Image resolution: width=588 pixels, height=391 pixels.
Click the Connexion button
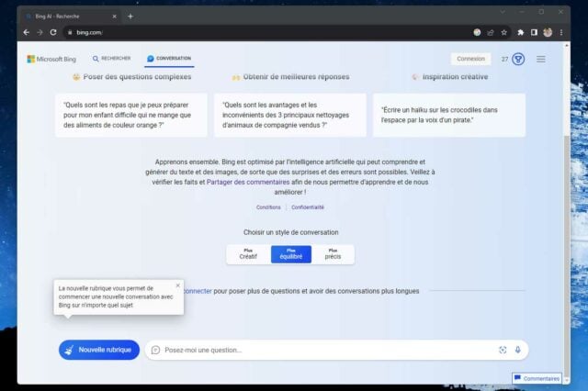coord(470,59)
